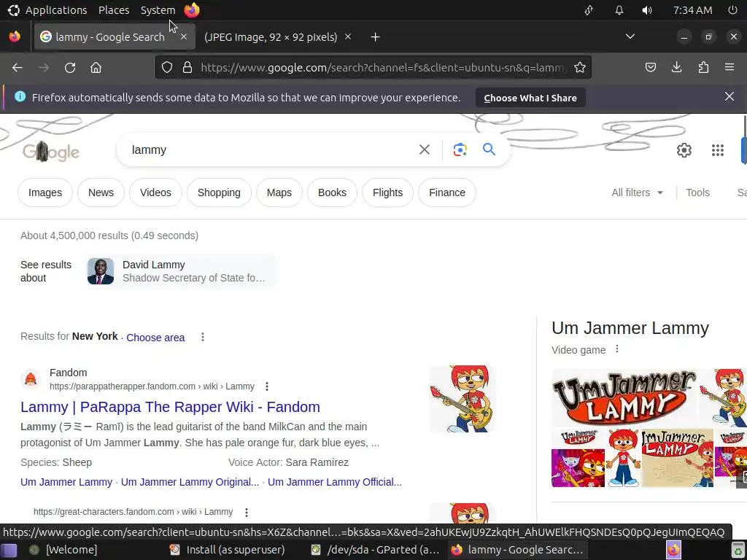The width and height of the screenshot is (747, 560).
Task: Dismiss the Firefox data notification bar
Action: click(x=729, y=97)
